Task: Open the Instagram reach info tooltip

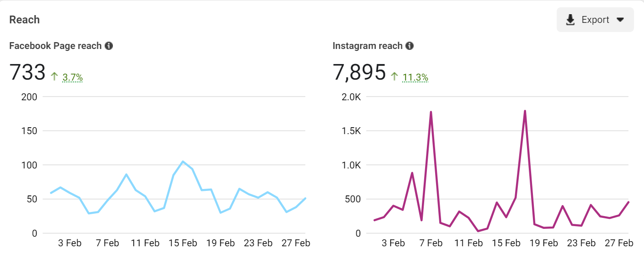Action: tap(409, 45)
